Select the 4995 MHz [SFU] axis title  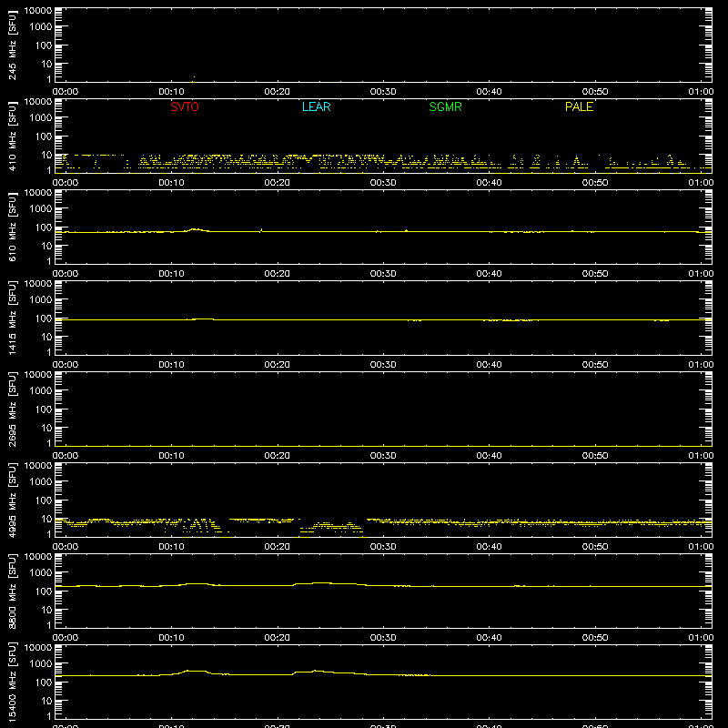point(12,500)
